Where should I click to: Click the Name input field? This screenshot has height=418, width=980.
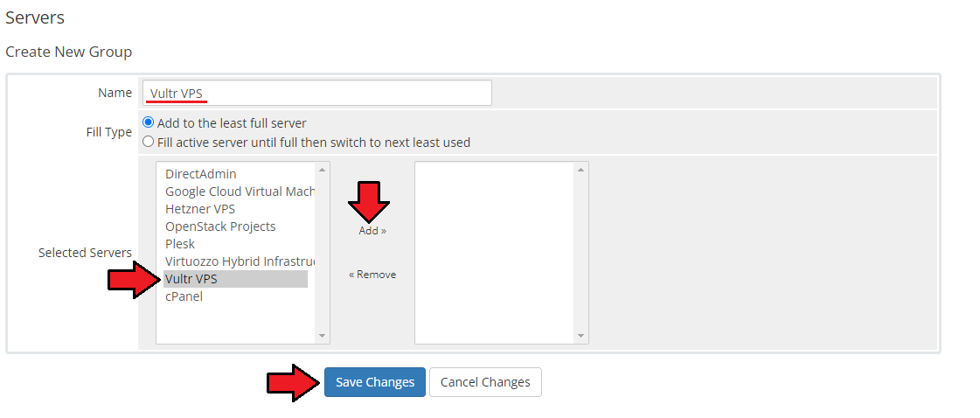[316, 93]
